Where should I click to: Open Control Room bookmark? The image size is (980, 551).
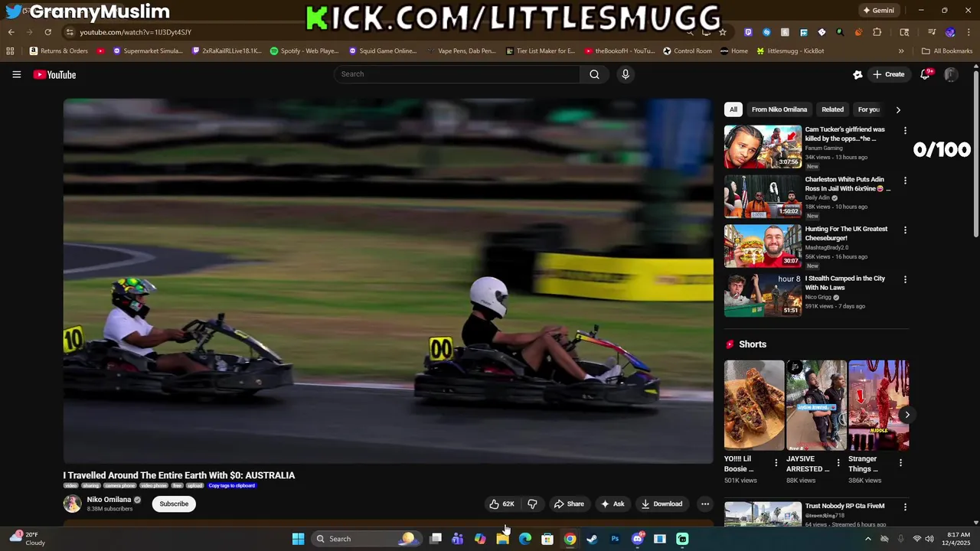[688, 51]
